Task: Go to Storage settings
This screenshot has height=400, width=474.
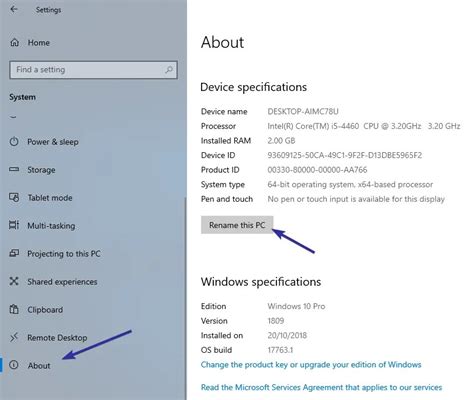Action: click(x=41, y=170)
